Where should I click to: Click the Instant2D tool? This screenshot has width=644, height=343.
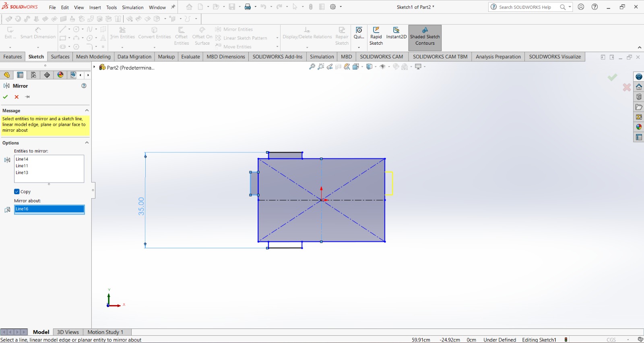tap(396, 33)
